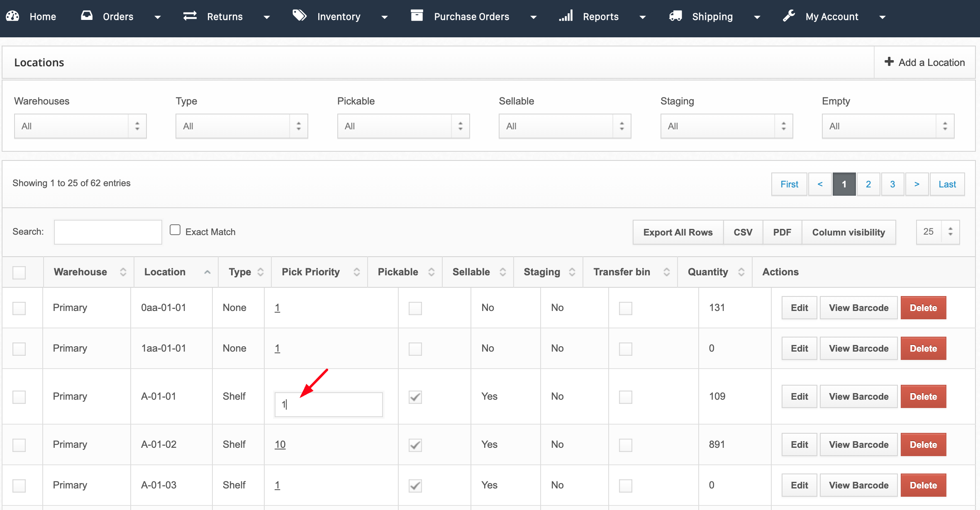This screenshot has width=980, height=510.
Task: Select row checkbox for A-01-02
Action: click(x=19, y=445)
